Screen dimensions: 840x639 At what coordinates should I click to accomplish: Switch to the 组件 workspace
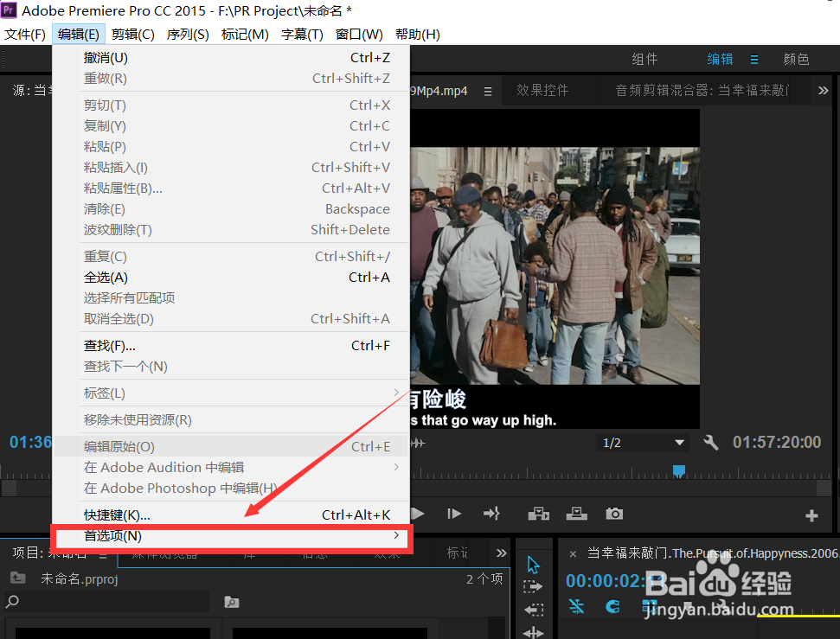pyautogui.click(x=644, y=60)
